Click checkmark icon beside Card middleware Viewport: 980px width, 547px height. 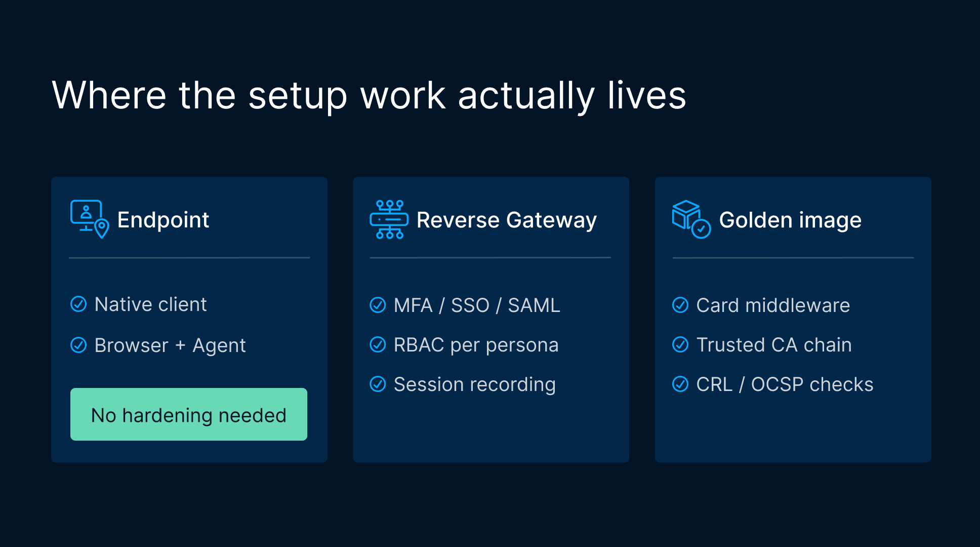(680, 305)
